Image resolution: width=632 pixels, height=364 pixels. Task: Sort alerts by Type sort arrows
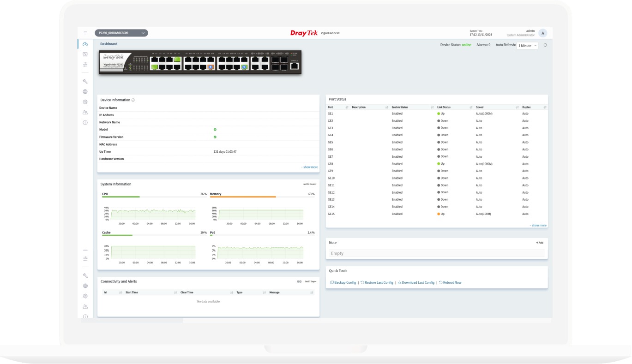264,292
